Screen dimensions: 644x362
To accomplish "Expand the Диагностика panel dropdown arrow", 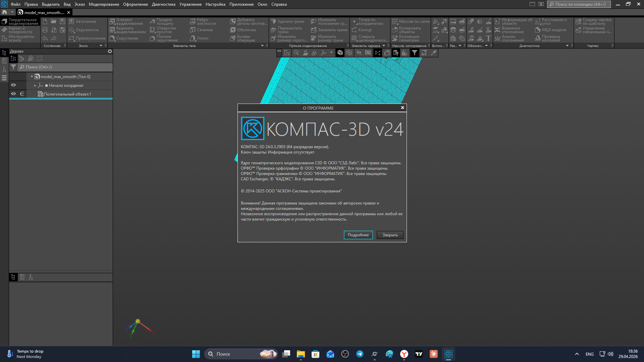I will coord(567,46).
